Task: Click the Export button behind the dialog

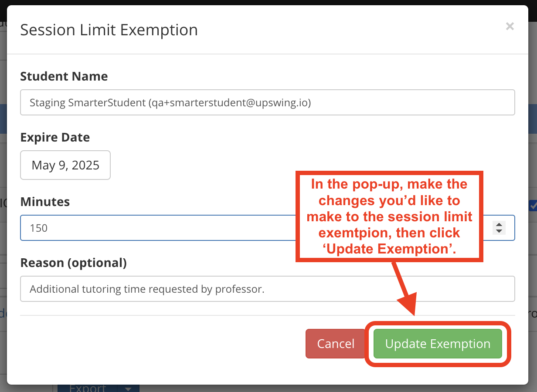Action: pyautogui.click(x=88, y=388)
